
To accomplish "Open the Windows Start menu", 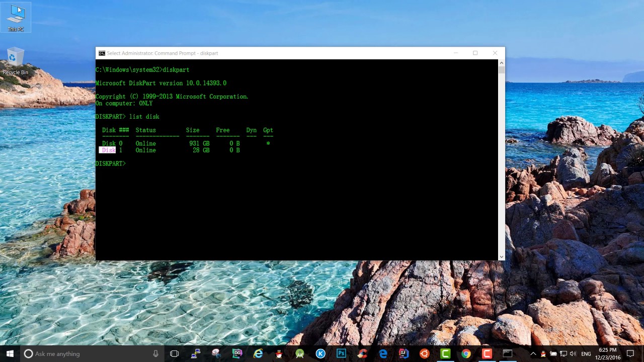I will (x=10, y=353).
